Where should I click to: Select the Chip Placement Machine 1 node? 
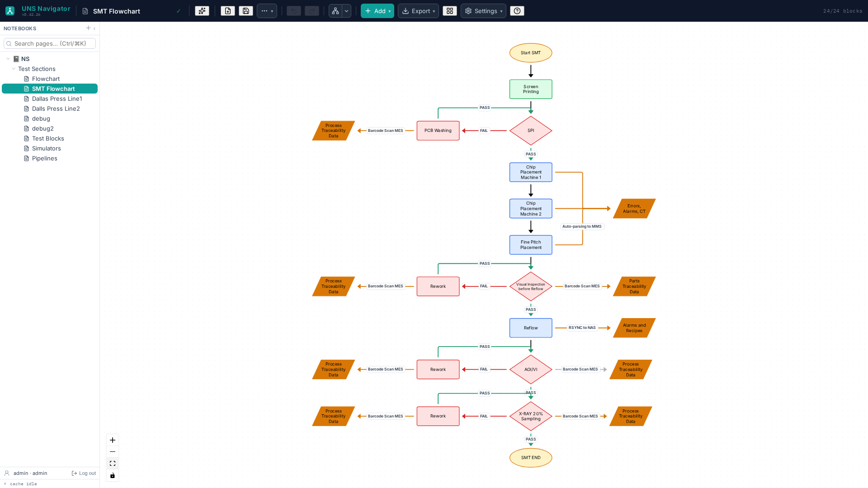click(x=531, y=172)
